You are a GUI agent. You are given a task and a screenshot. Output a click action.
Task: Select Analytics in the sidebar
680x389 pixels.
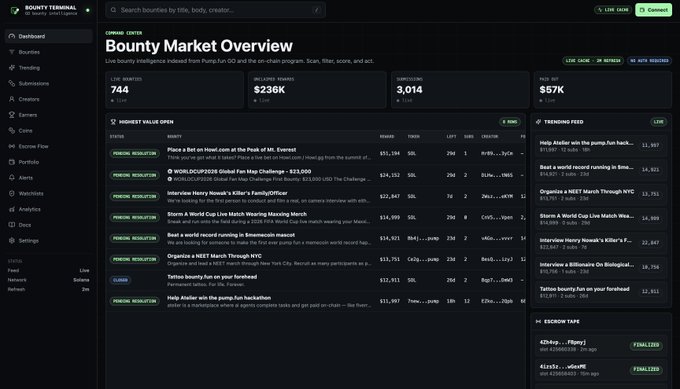click(x=49, y=209)
